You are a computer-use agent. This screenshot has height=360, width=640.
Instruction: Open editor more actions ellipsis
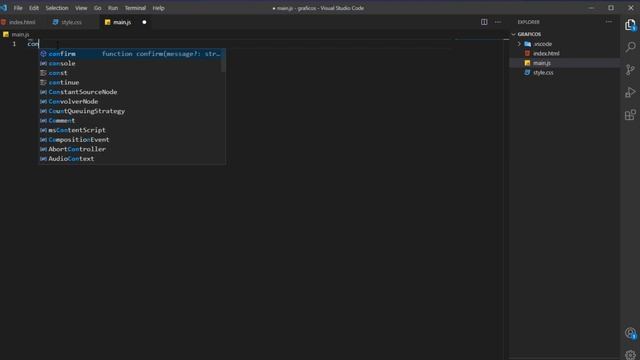pyautogui.click(x=498, y=22)
